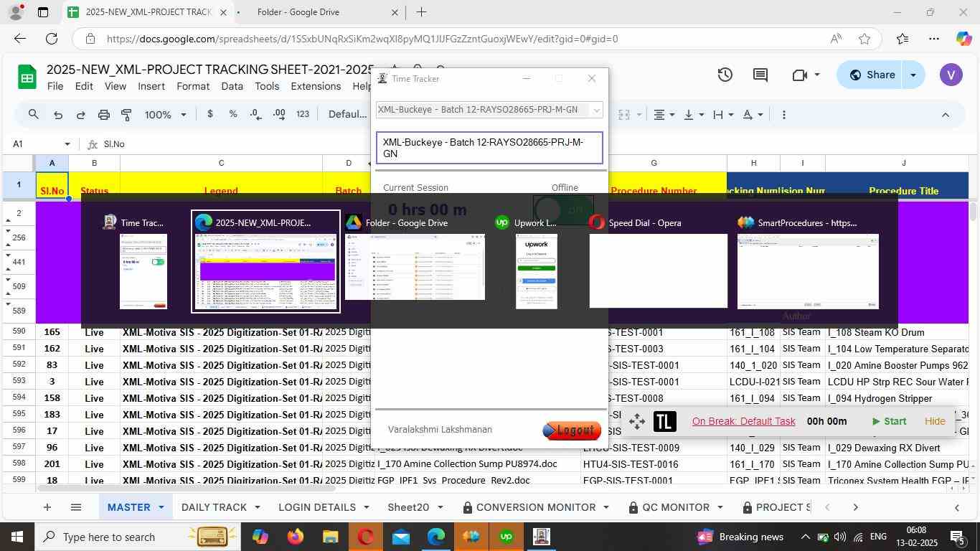Refresh the browser page
The image size is (980, 551).
click(52, 39)
